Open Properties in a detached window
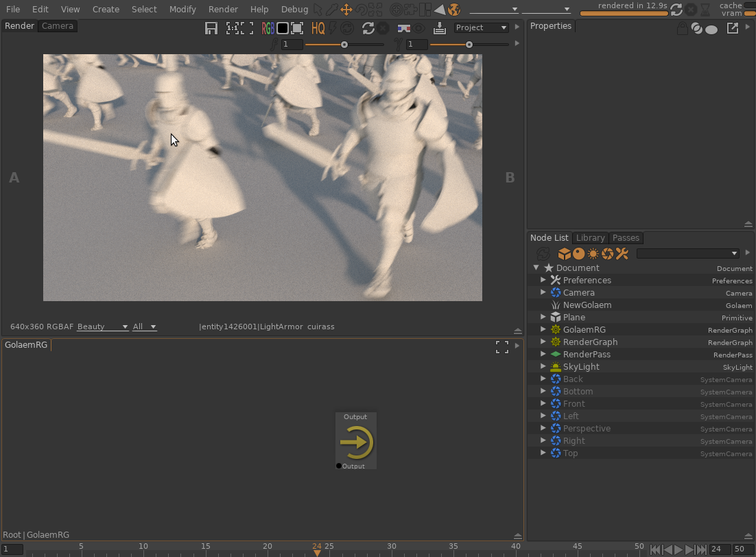This screenshot has width=756, height=557. (x=733, y=28)
